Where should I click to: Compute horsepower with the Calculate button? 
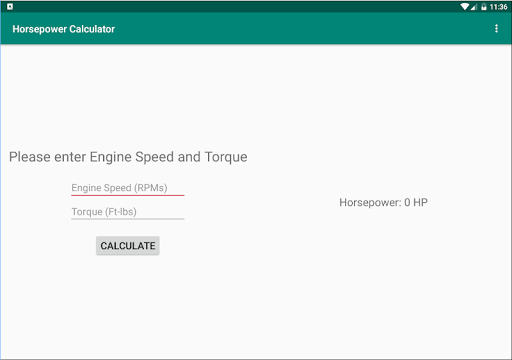(128, 246)
